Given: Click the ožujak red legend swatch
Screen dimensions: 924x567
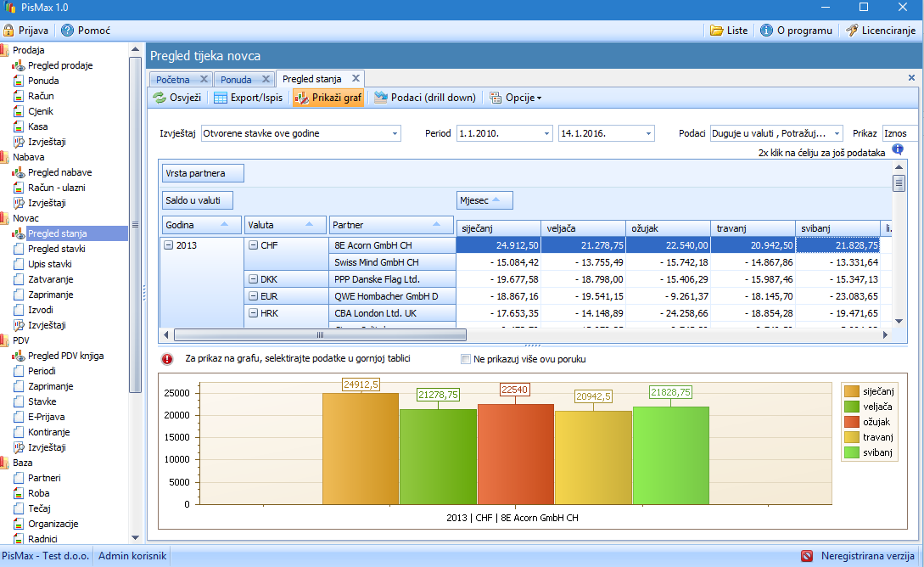Looking at the screenshot, I should 852,422.
